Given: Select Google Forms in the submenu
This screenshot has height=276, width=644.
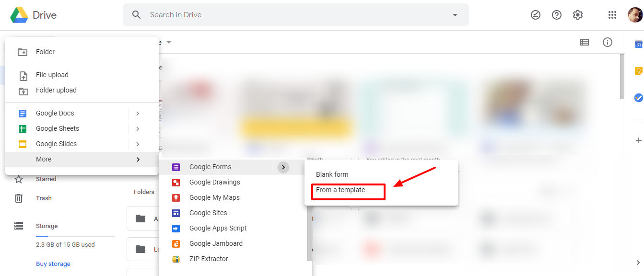Looking at the screenshot, I should click(217, 167).
